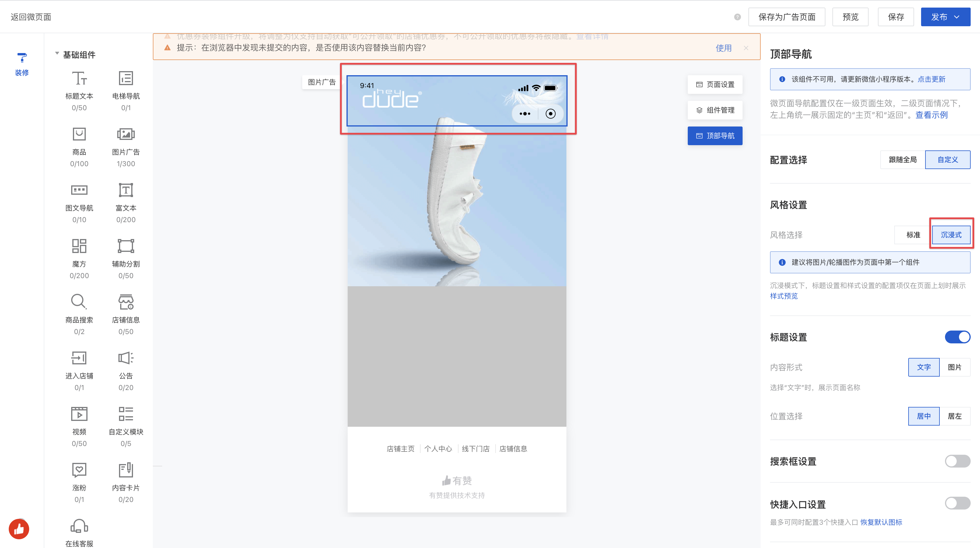Switch to 组件管理 tab
980x548 pixels.
click(715, 110)
